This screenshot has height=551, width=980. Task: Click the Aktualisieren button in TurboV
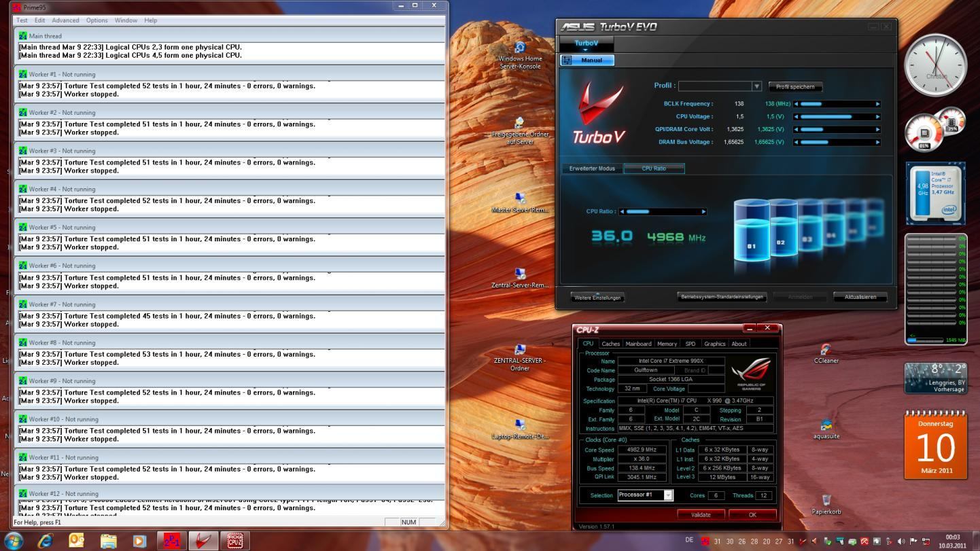[x=860, y=297]
